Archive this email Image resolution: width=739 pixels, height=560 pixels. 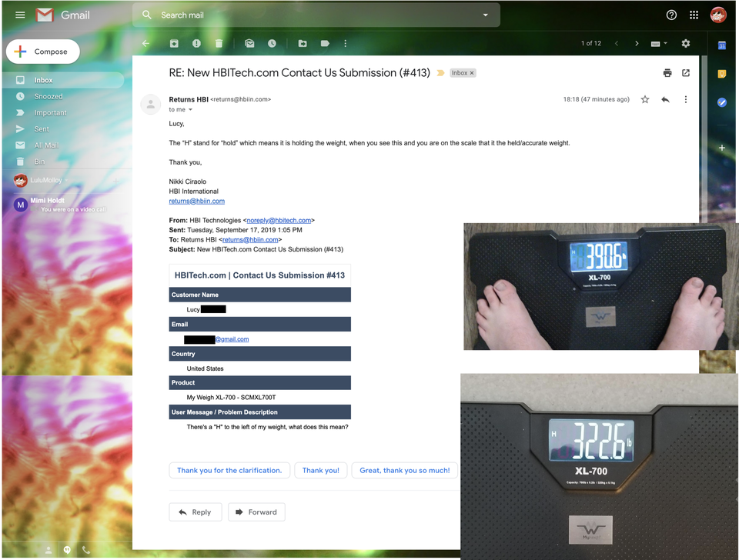coord(174,43)
